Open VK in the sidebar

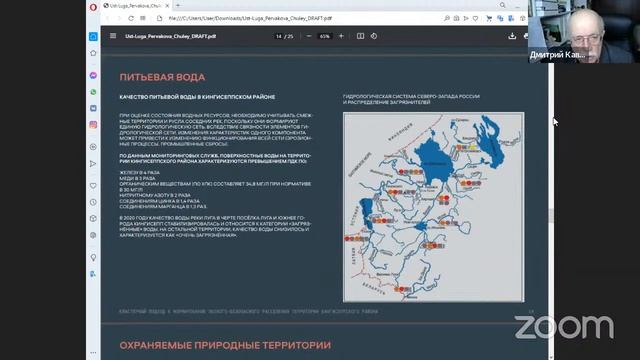coord(93,108)
